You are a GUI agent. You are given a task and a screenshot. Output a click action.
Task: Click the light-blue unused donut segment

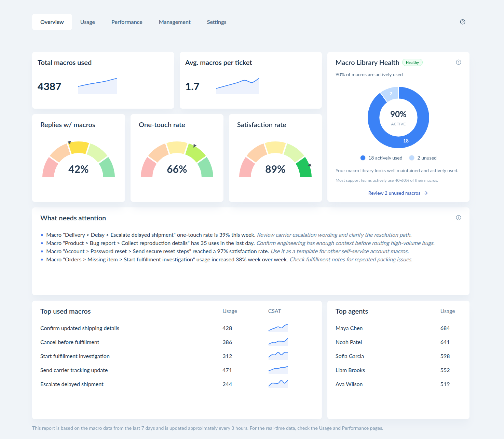[390, 94]
